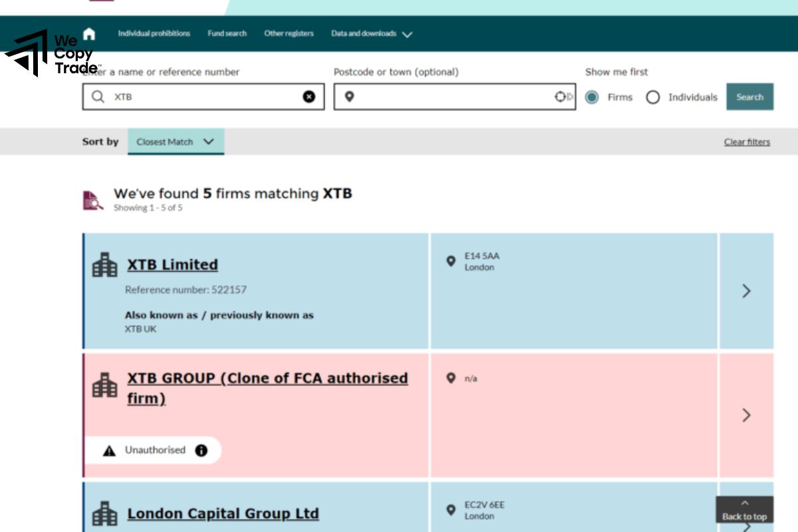This screenshot has width=798, height=532.
Task: Expand the Data and downloads menu
Action: pyautogui.click(x=371, y=34)
